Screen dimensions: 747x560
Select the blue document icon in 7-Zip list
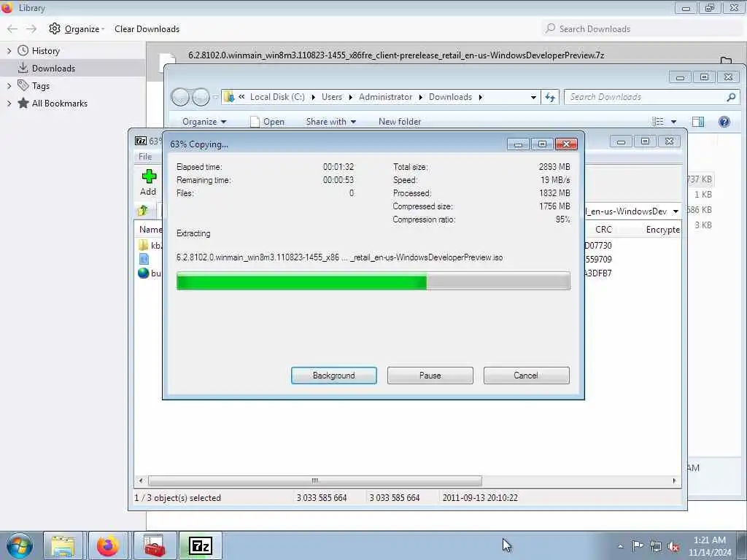click(144, 259)
